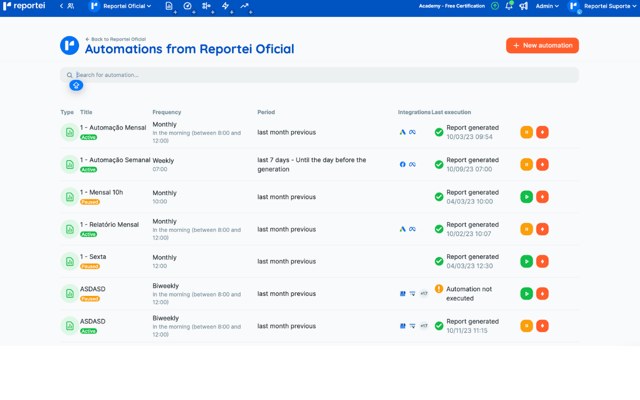Click the Paused badge under Mensal 10h
This screenshot has width=640, height=400.
pos(90,202)
